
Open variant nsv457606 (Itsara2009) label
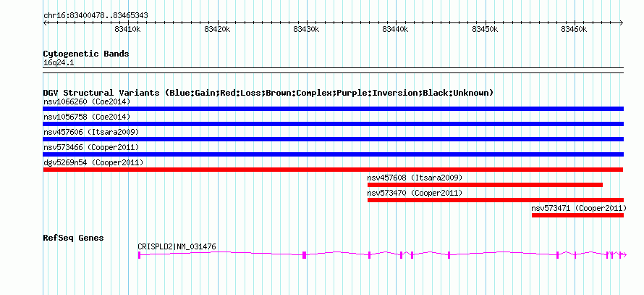pyautogui.click(x=91, y=132)
